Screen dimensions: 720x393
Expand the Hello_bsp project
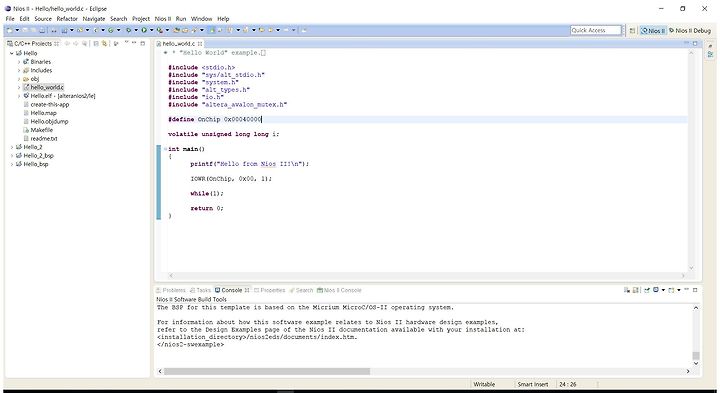[x=11, y=164]
